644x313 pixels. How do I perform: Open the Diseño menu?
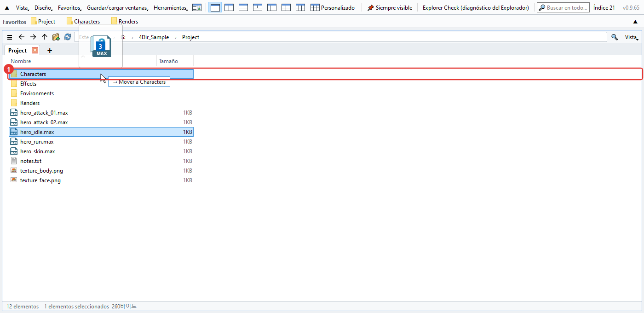[x=43, y=8]
